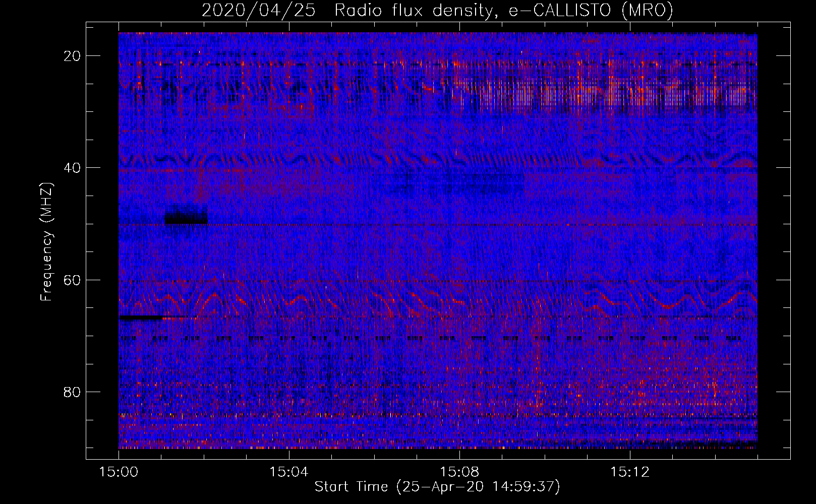Click the '15:00' time tick label

pos(119,472)
